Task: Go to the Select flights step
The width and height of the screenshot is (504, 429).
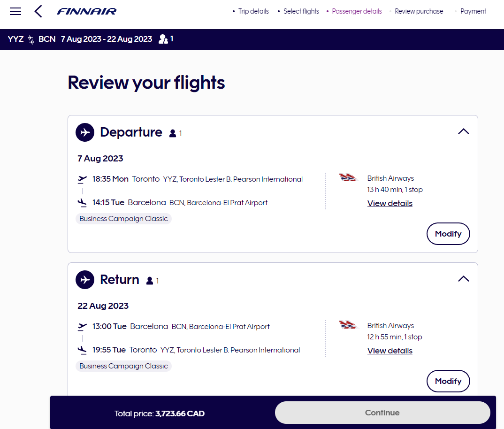Action: click(x=301, y=11)
